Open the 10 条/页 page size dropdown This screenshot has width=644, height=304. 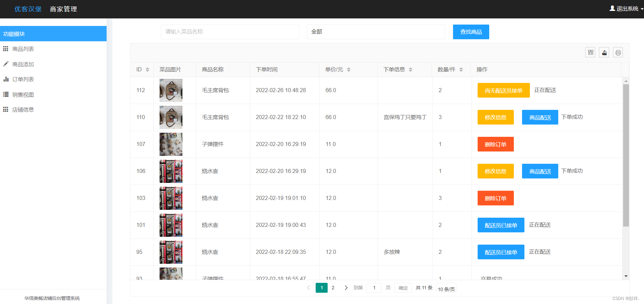coord(446,289)
